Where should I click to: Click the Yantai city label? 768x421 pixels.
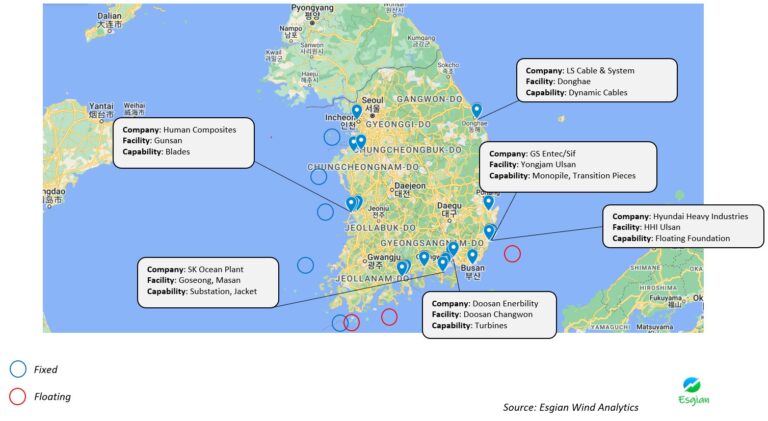click(101, 110)
